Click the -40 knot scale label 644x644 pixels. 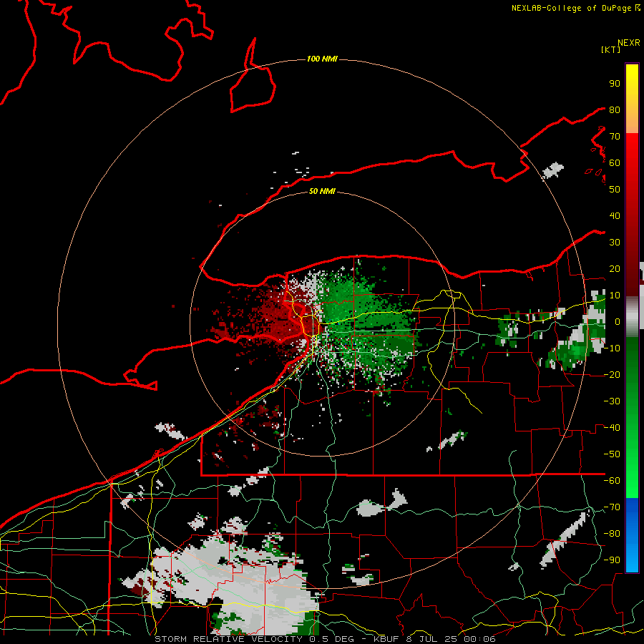point(612,428)
